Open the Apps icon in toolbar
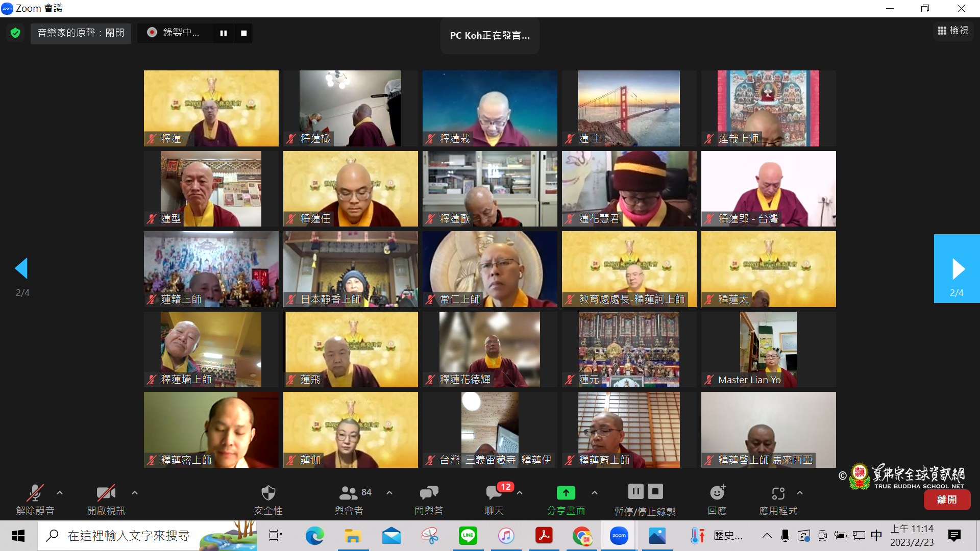The width and height of the screenshot is (980, 551). point(778,493)
